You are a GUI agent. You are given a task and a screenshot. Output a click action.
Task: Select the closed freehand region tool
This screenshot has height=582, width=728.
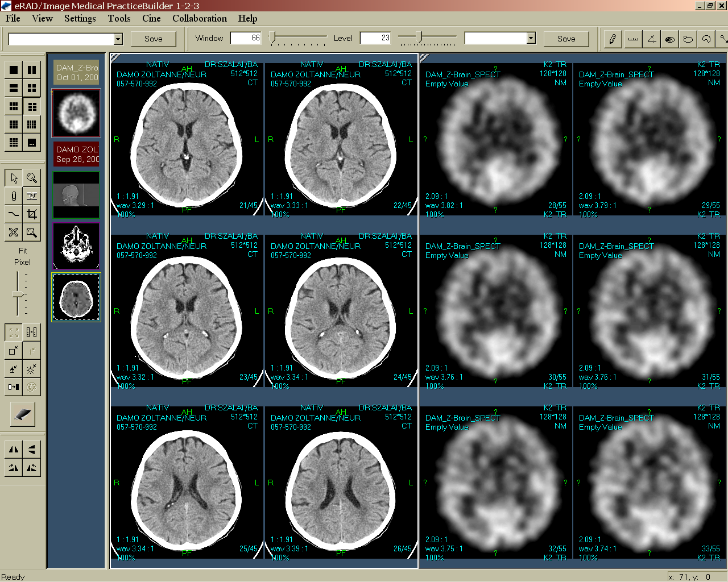coord(688,39)
